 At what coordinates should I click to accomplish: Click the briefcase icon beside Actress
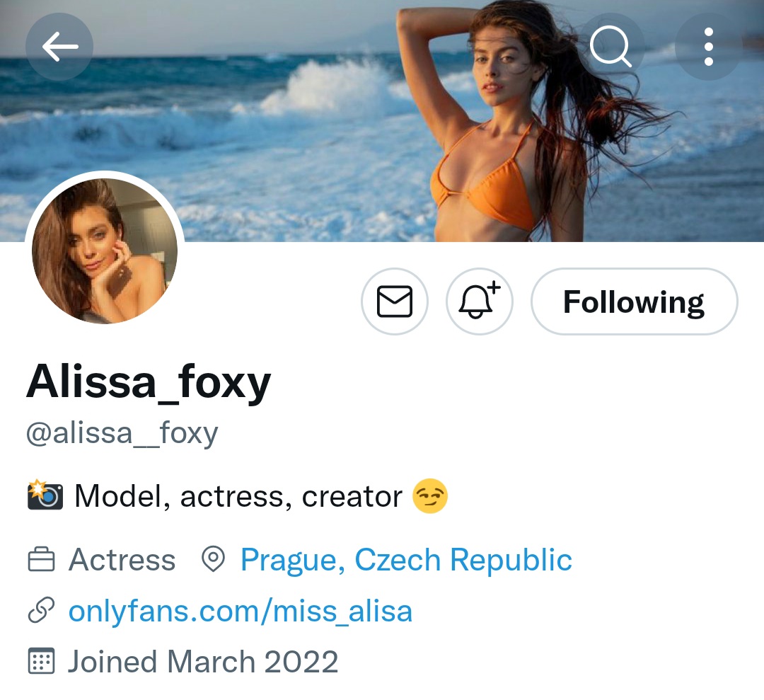click(x=41, y=561)
